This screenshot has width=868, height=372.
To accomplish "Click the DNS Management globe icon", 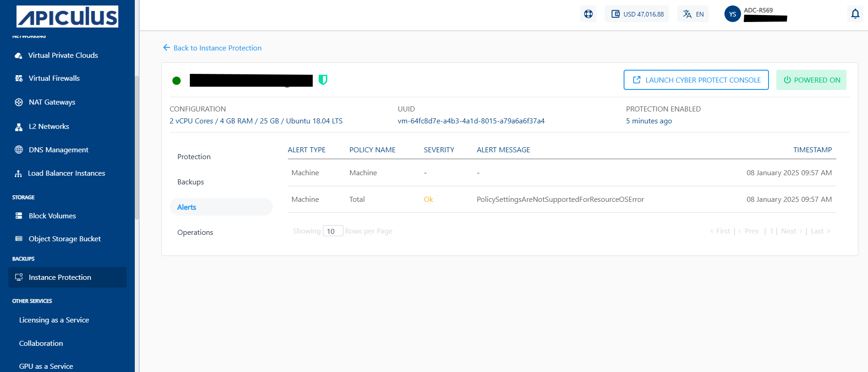I will pos(19,150).
